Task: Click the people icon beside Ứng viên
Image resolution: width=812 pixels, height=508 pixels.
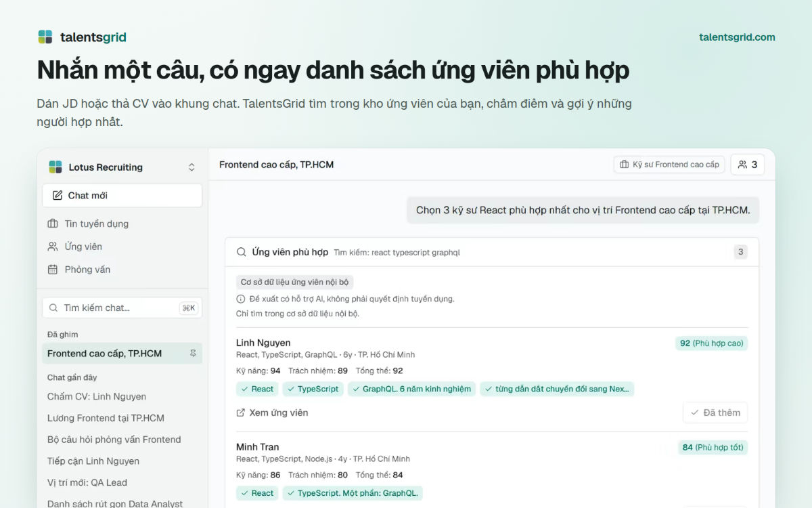Action: click(x=53, y=247)
